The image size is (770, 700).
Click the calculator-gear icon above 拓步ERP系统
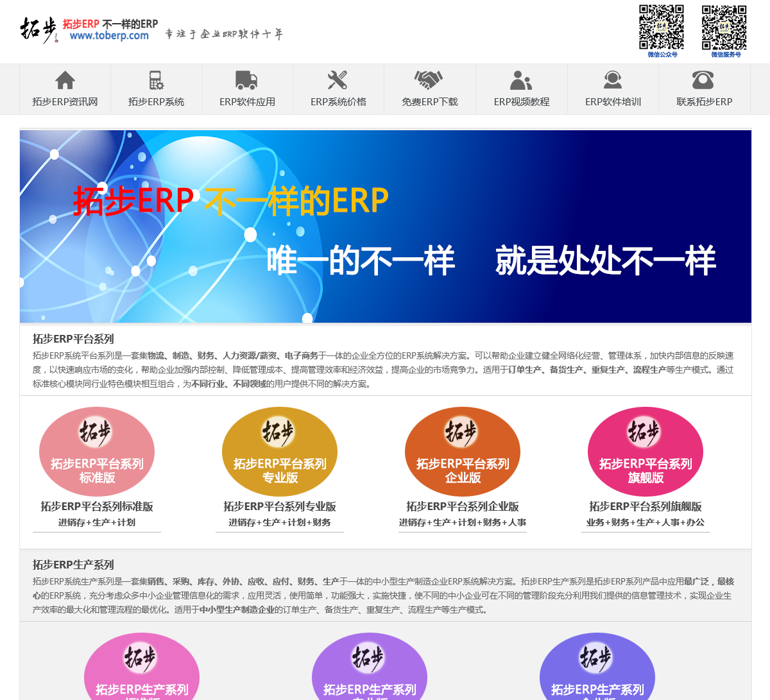pyautogui.click(x=156, y=80)
